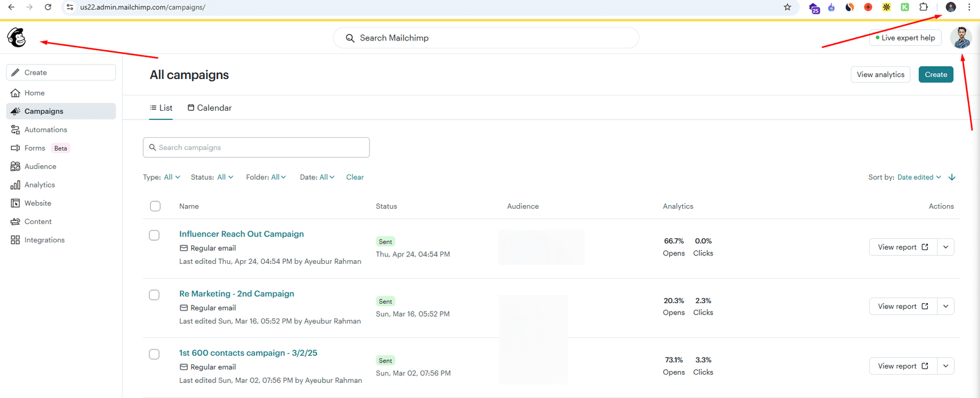
Task: Select the Integrations text label in the sidebar
Action: pos(45,240)
